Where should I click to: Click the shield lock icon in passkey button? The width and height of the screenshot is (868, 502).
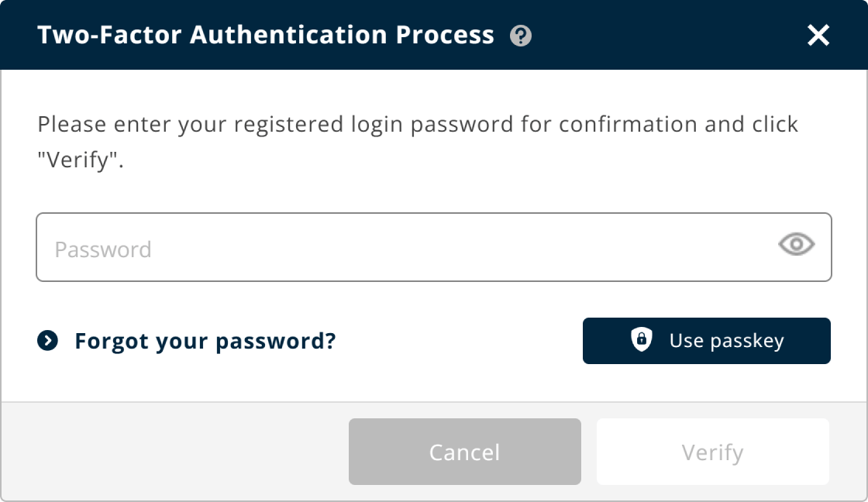(641, 340)
